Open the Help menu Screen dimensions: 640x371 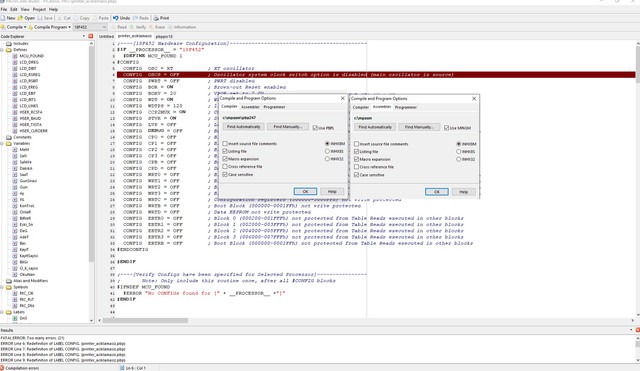tap(53, 9)
